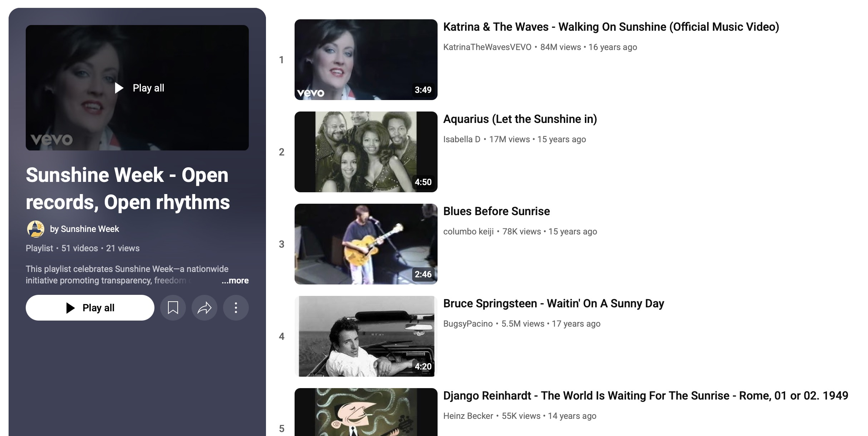The width and height of the screenshot is (868, 436).
Task: Open columbo keiji channel
Action: click(468, 232)
